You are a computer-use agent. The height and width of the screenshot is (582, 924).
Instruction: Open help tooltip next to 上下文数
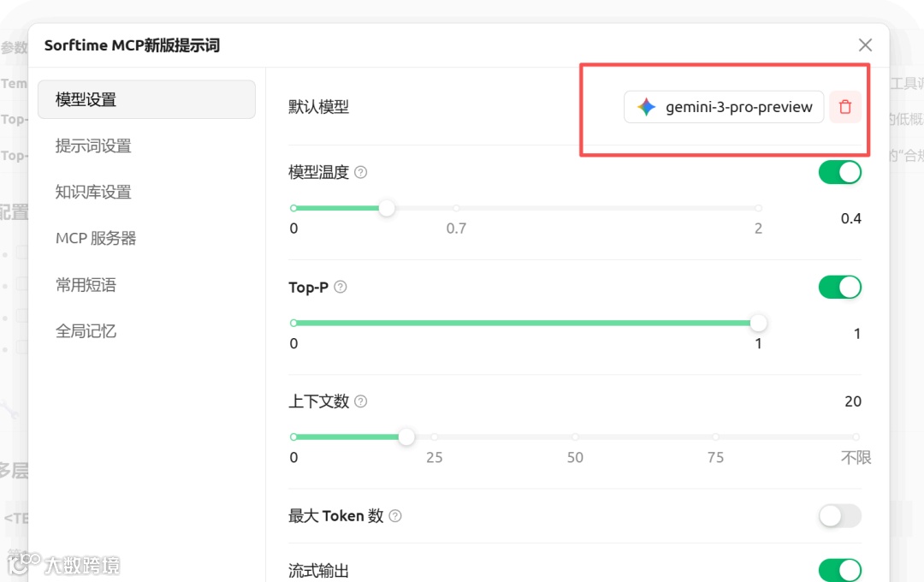pyautogui.click(x=361, y=401)
